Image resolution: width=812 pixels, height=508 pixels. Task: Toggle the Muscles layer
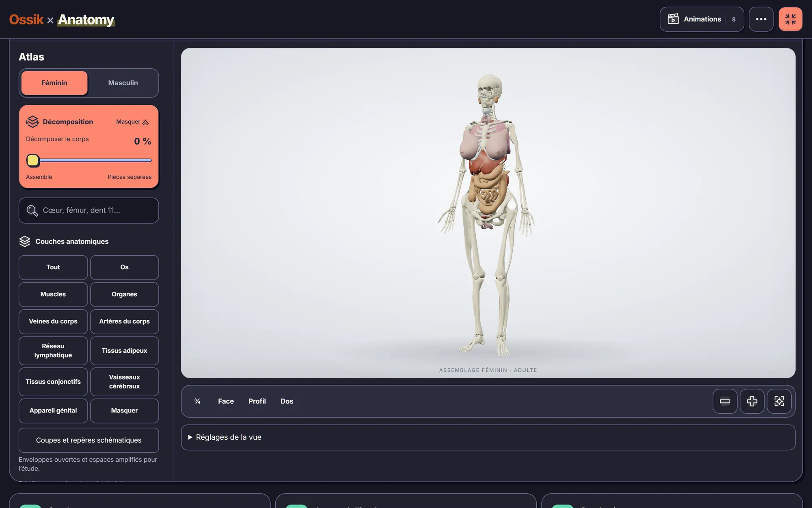[53, 294]
